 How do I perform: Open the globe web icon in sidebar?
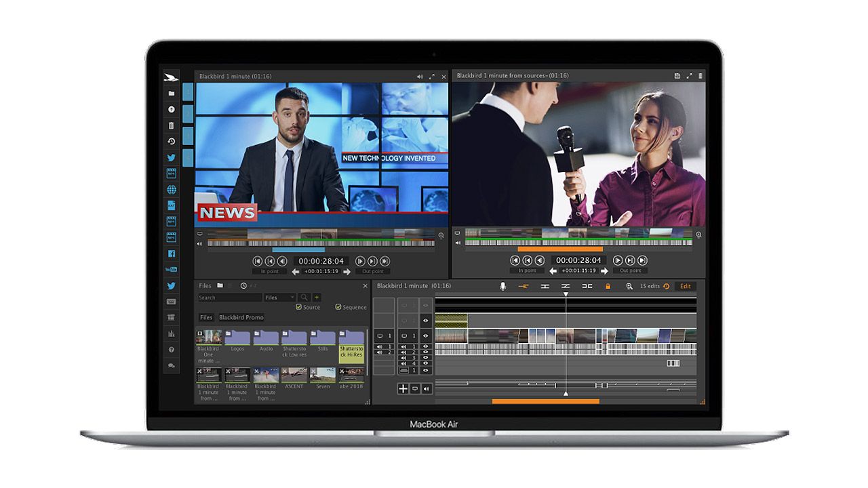172,190
